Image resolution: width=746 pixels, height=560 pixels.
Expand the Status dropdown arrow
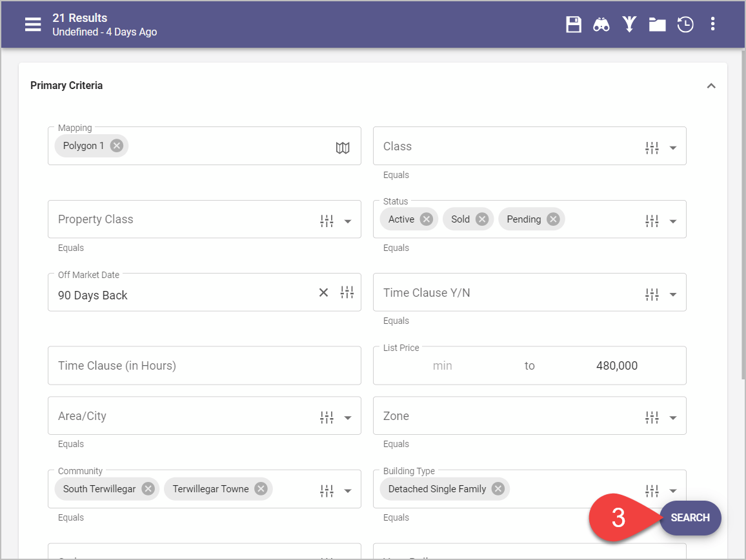point(672,221)
